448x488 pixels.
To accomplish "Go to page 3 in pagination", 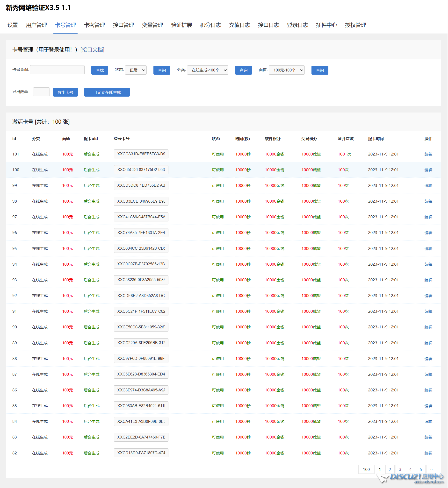I will 400,470.
